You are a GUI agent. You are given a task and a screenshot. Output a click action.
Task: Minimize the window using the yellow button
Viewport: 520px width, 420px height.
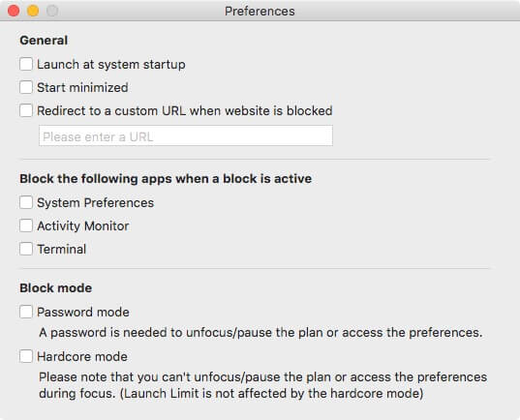click(33, 11)
